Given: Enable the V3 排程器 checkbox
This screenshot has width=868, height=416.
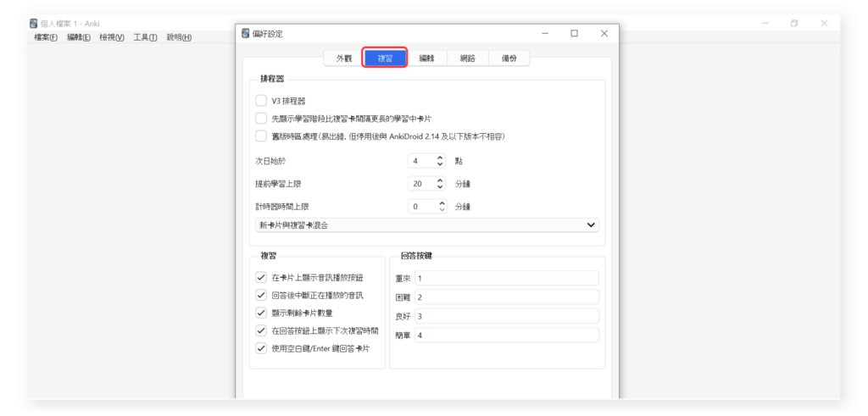Looking at the screenshot, I should pos(261,101).
